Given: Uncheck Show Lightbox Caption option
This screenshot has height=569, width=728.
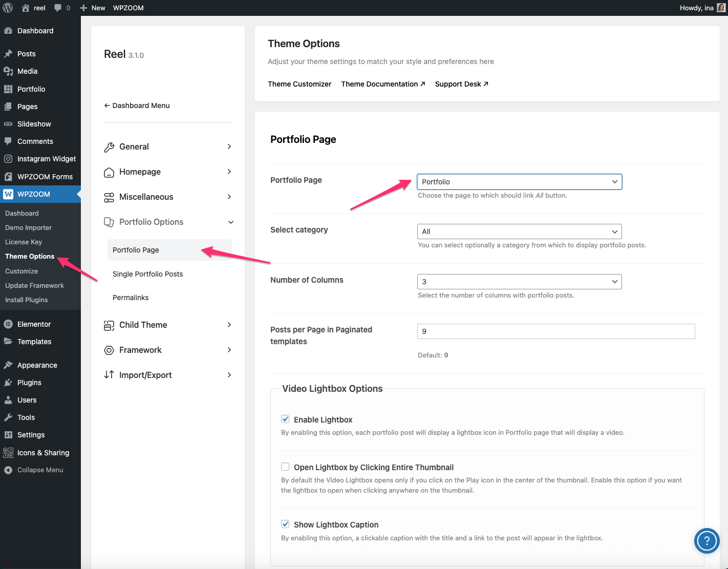Looking at the screenshot, I should tap(285, 524).
